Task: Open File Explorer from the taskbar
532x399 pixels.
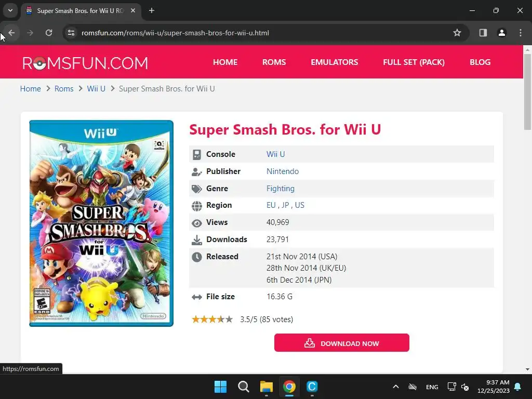Action: [x=267, y=387]
